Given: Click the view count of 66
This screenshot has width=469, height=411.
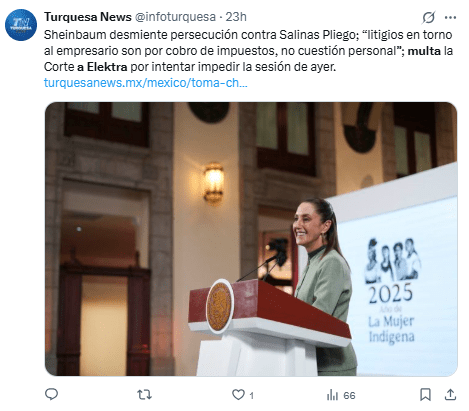Looking at the screenshot, I should [349, 396].
